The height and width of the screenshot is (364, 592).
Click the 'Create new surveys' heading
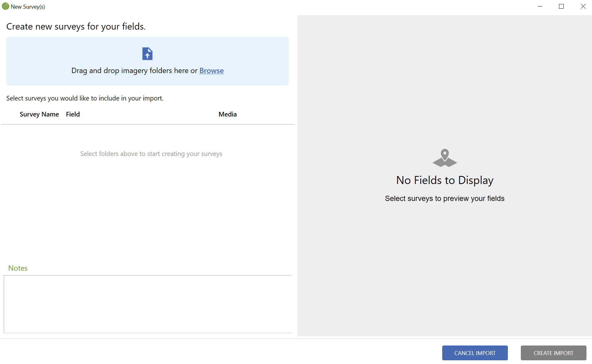[76, 27]
